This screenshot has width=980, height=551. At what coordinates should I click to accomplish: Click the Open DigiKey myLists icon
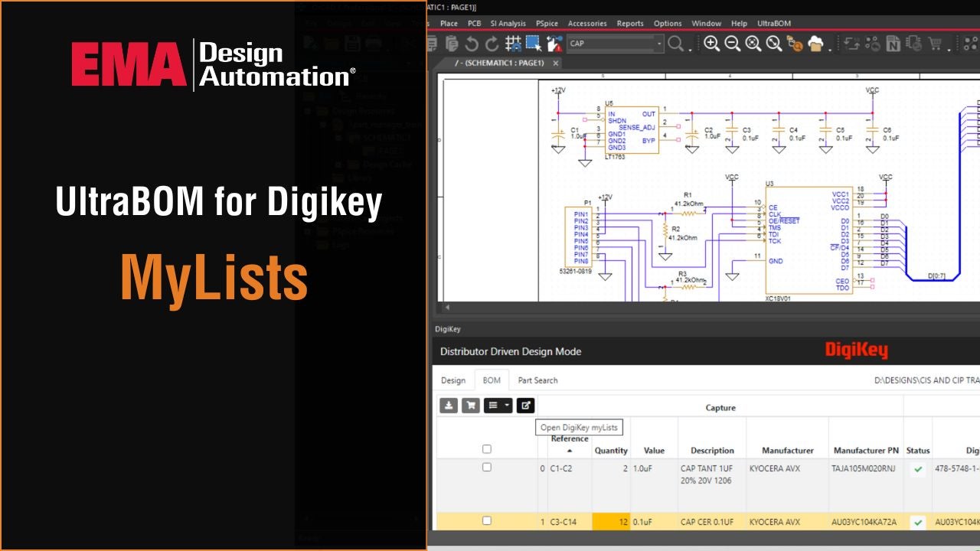coord(525,406)
